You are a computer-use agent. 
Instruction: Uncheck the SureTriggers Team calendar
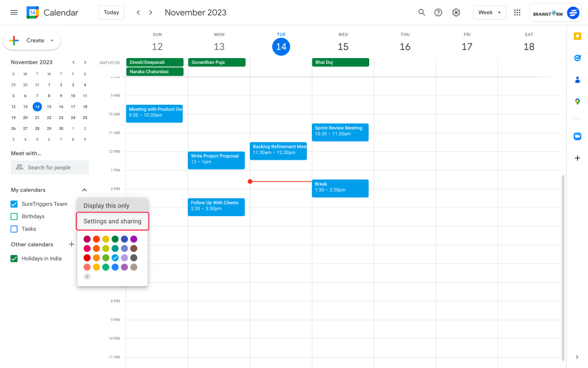pos(13,204)
